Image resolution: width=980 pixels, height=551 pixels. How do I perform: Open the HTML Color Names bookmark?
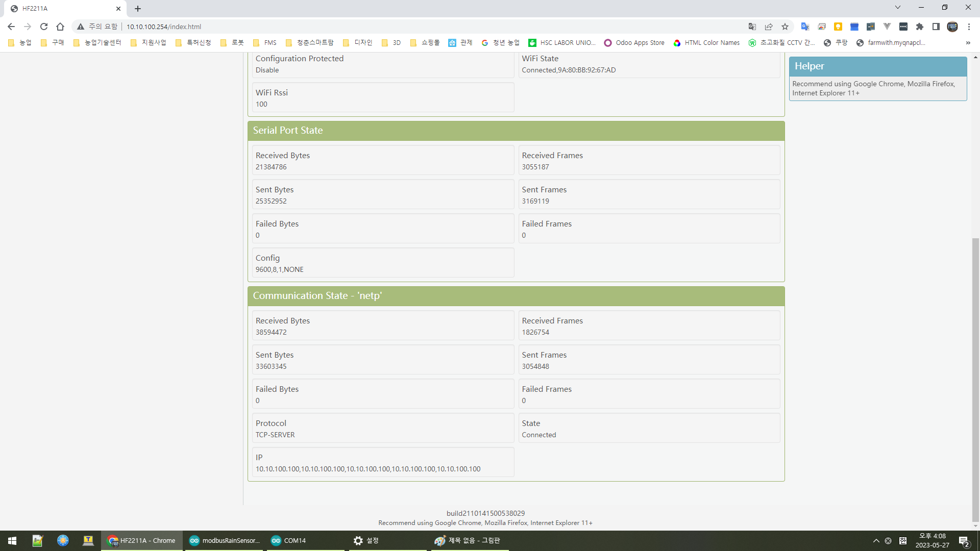(706, 43)
